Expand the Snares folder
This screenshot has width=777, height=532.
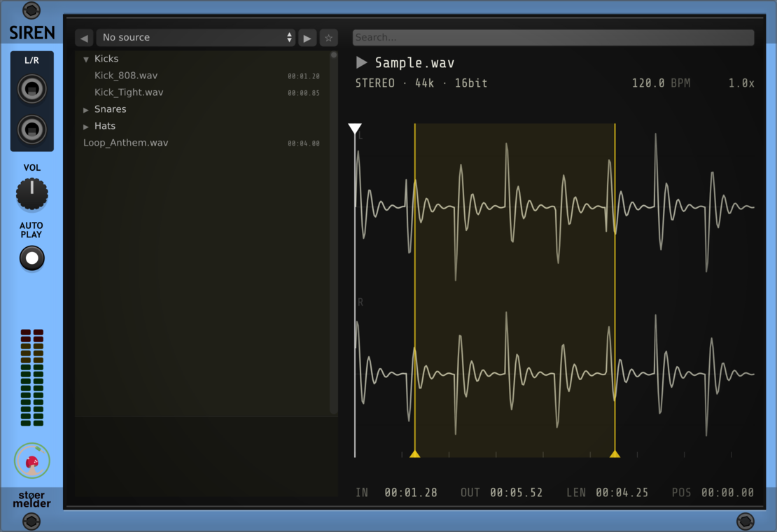[x=85, y=110]
